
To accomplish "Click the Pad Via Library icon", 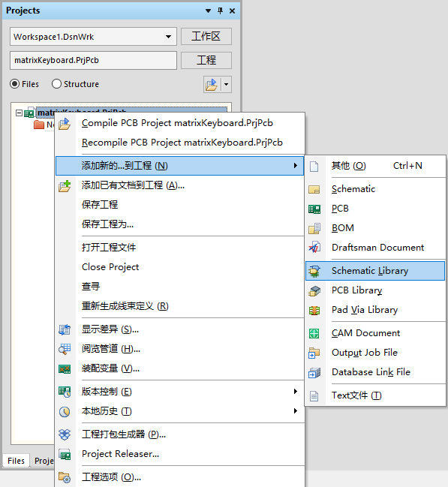I will tap(314, 310).
